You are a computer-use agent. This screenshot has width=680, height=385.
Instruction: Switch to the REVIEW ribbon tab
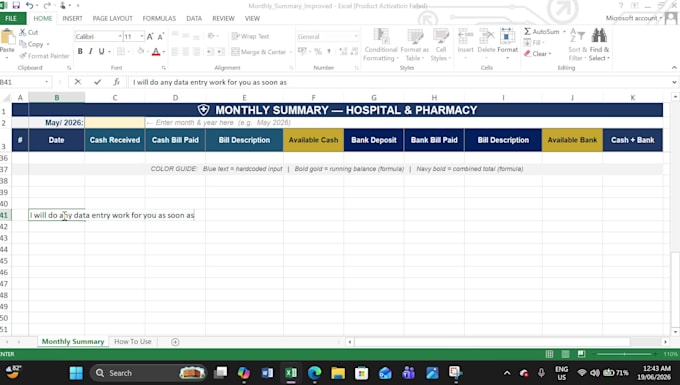point(223,19)
